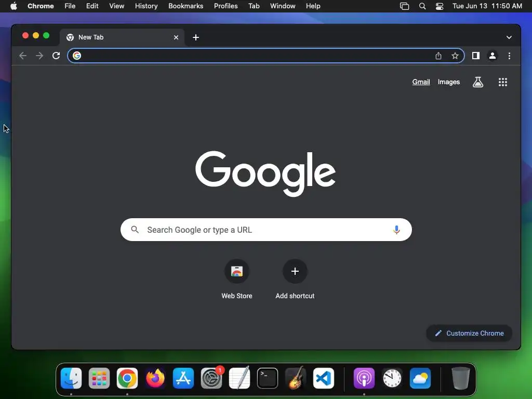This screenshot has height=399, width=532.
Task: Open the File menu
Action: point(70,6)
